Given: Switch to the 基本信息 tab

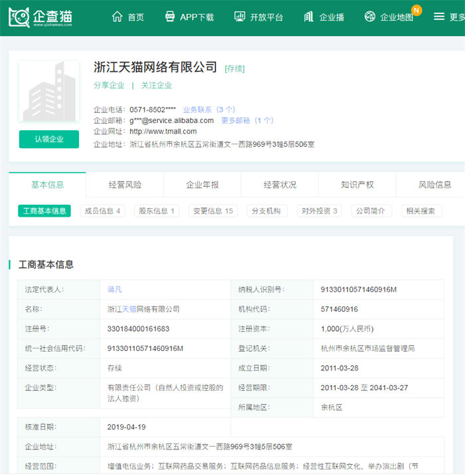Looking at the screenshot, I should pyautogui.click(x=47, y=185).
